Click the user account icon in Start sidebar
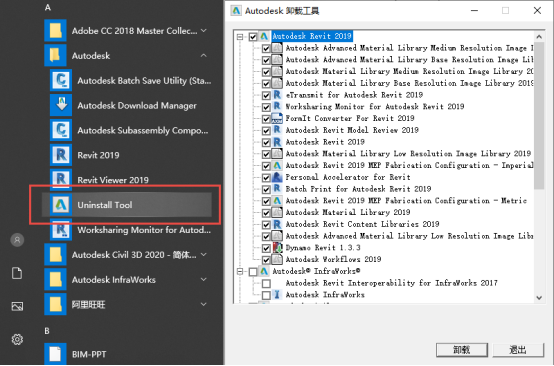Viewport: 554px width, 366px height. click(17, 240)
